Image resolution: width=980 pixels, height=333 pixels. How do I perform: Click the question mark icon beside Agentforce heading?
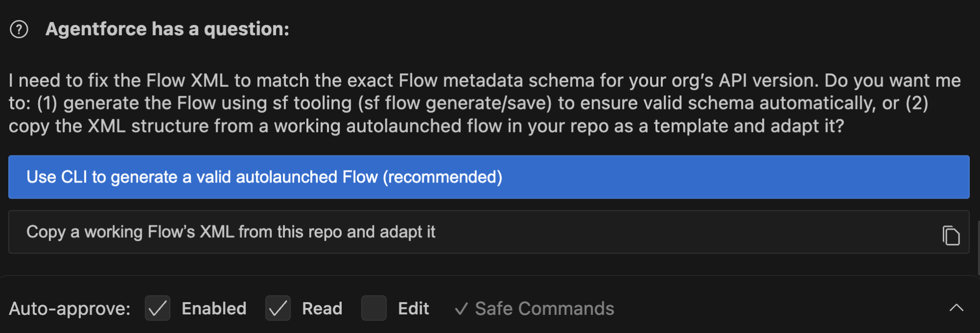(19, 29)
